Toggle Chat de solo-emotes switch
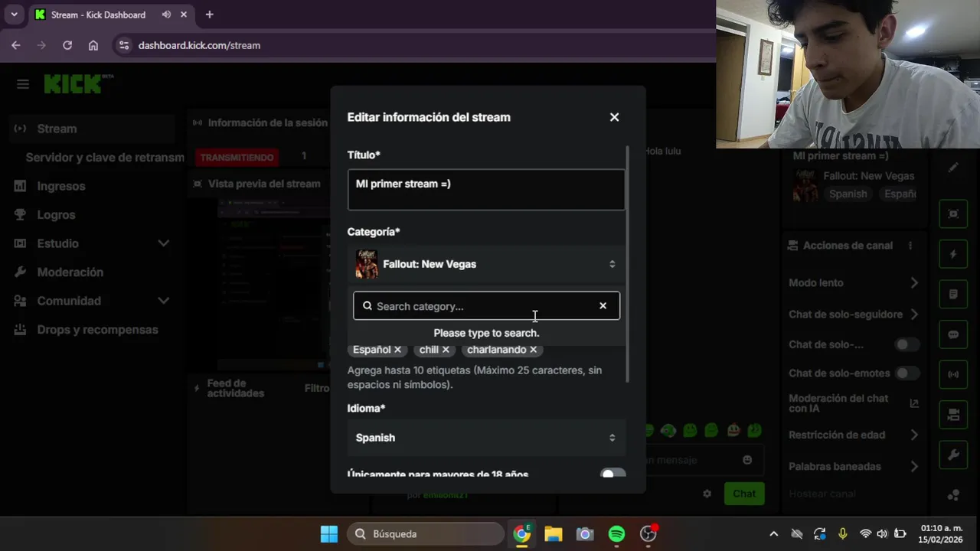This screenshot has width=980, height=551. pos(907,373)
